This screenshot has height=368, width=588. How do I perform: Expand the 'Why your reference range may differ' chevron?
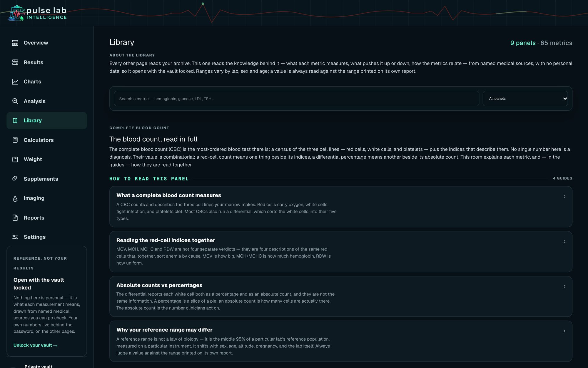[564, 331]
